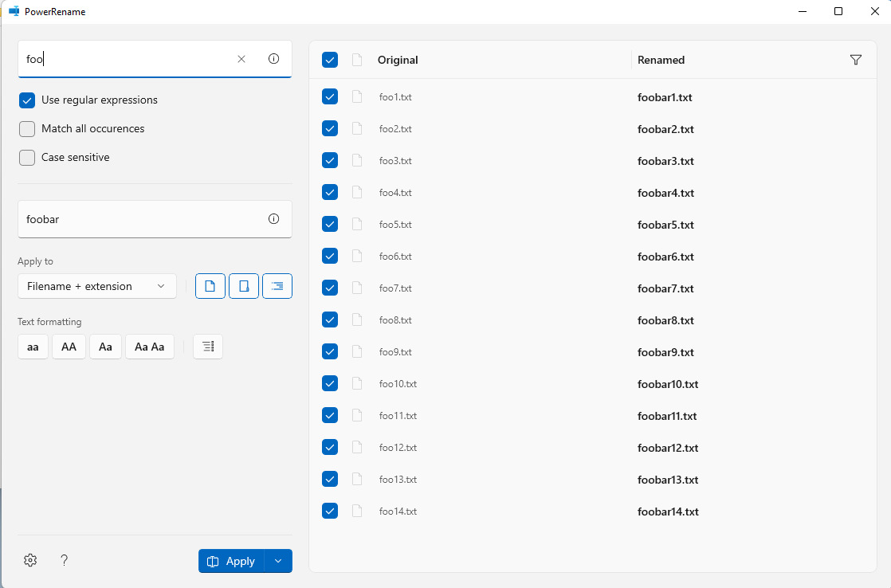Open the Filename + extension dropdown
The height and width of the screenshot is (588, 891).
point(96,286)
